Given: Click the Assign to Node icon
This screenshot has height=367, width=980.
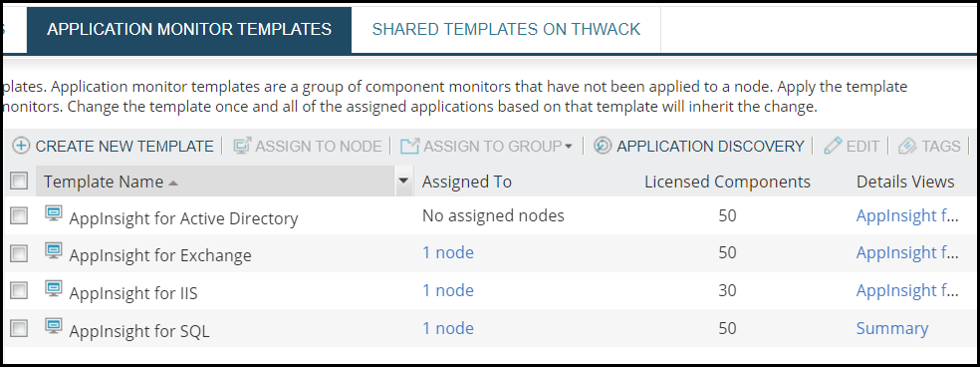Looking at the screenshot, I should point(242,146).
